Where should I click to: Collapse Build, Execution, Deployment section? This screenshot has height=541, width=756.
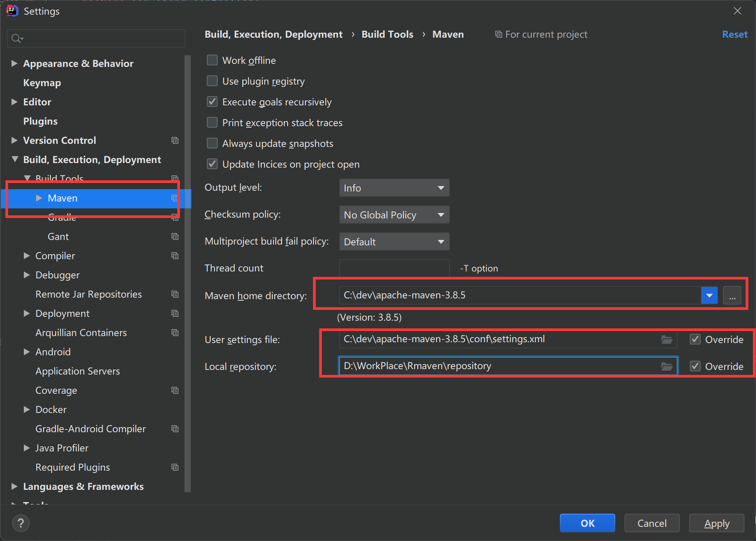[x=15, y=159]
